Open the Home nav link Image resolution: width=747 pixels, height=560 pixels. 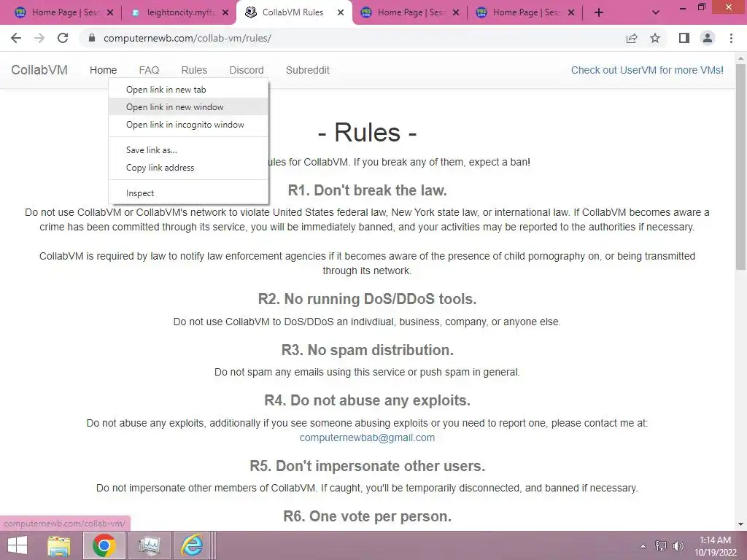tap(103, 70)
